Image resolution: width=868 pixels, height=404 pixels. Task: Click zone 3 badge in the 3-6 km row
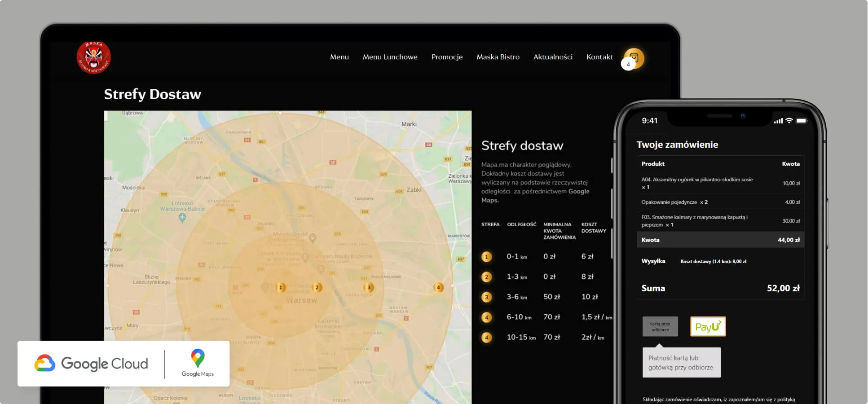[x=486, y=297]
